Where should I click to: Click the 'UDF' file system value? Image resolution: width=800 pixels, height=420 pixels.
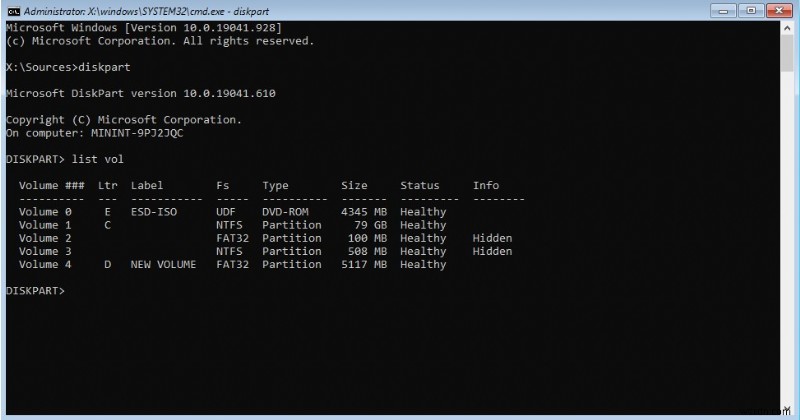(x=226, y=212)
